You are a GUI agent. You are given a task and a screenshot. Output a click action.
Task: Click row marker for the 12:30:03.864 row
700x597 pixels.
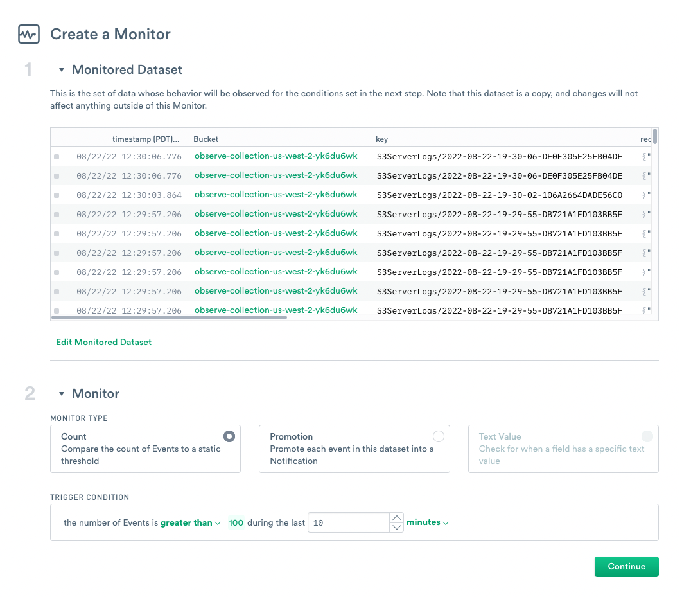[57, 195]
